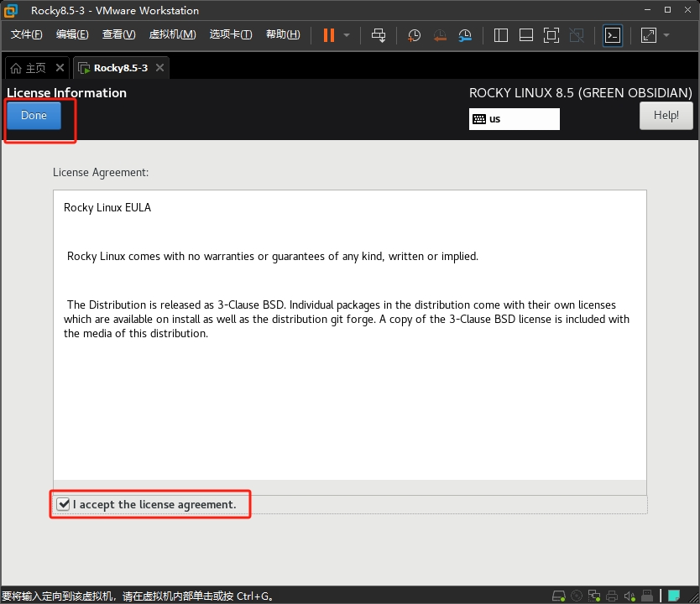The image size is (700, 604).
Task: Click the teal message log icon
Action: (674, 596)
